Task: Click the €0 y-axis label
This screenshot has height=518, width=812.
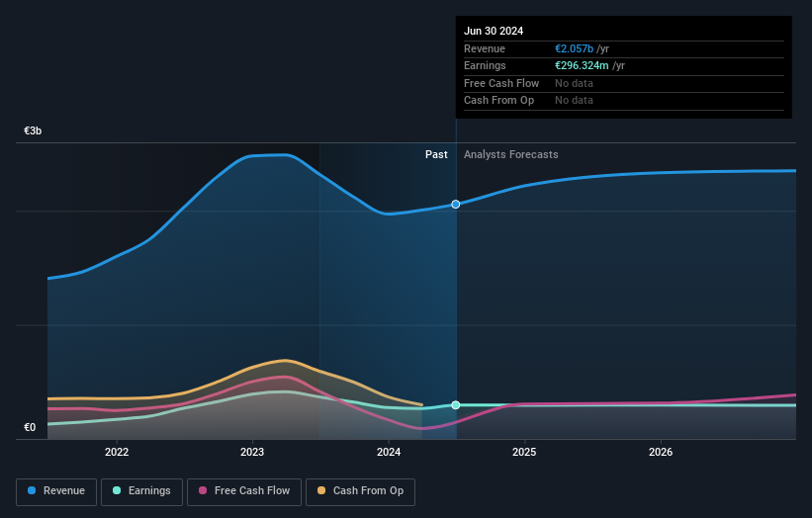Action: coord(30,427)
